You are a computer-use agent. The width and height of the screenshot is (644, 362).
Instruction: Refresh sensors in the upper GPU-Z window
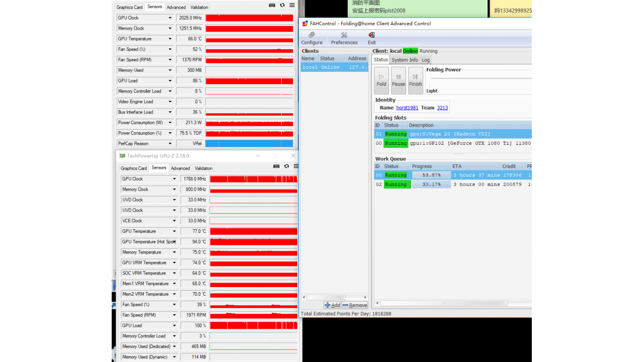pos(282,5)
